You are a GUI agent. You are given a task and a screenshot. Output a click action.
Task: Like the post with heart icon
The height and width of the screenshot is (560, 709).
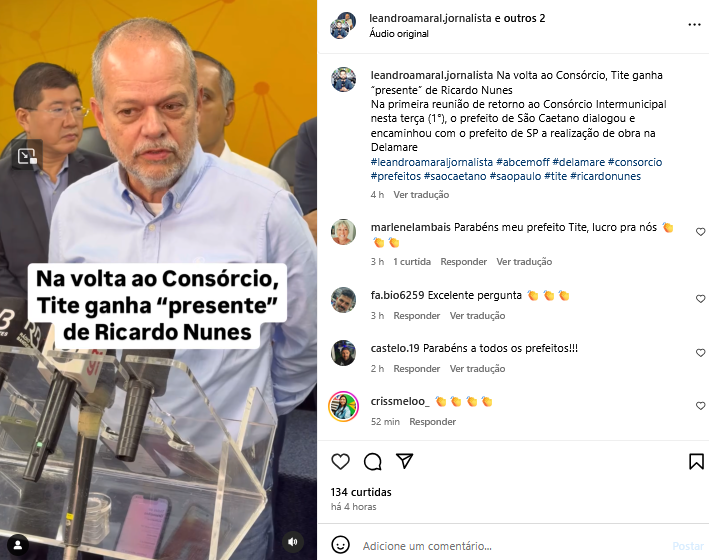point(340,461)
